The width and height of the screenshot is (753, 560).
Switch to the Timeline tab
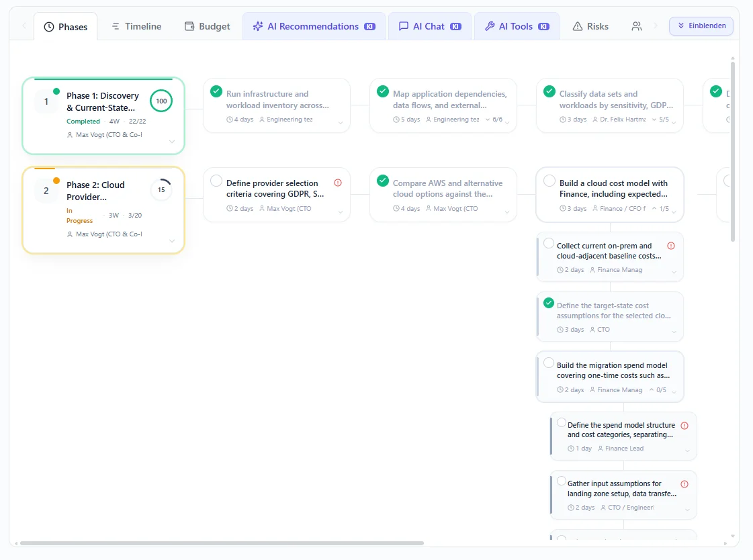click(136, 26)
